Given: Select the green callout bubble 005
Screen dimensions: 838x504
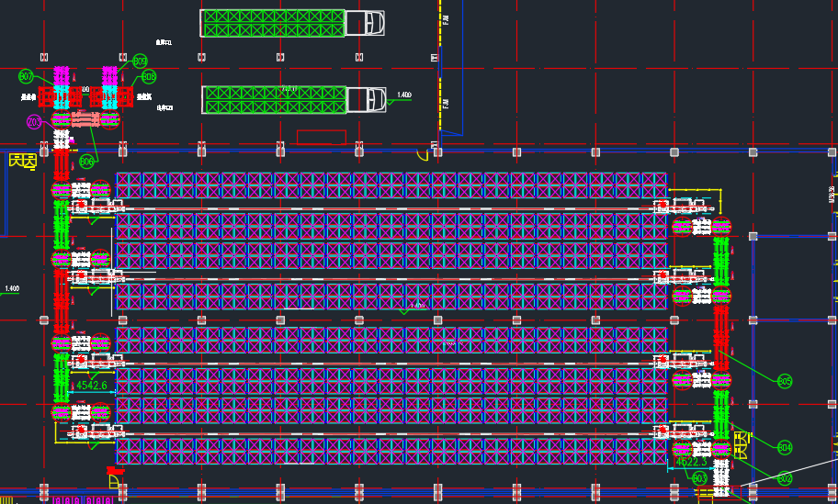Looking at the screenshot, I should pyautogui.click(x=785, y=381).
